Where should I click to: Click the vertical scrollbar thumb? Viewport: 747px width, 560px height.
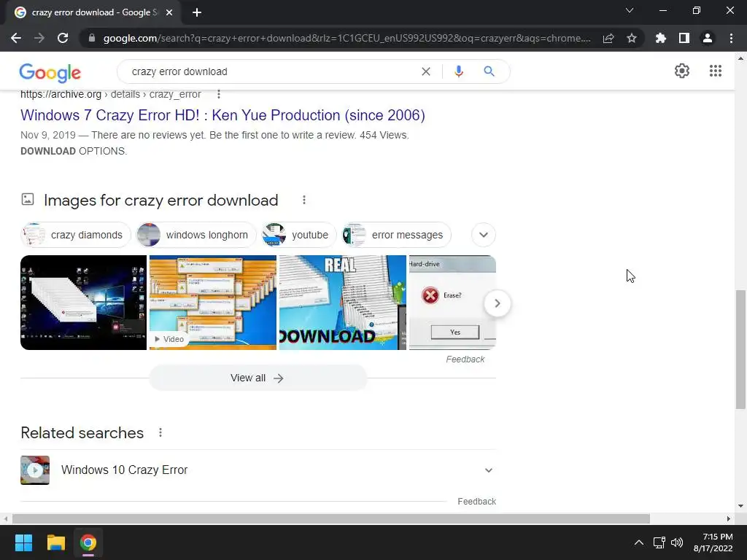[741, 349]
